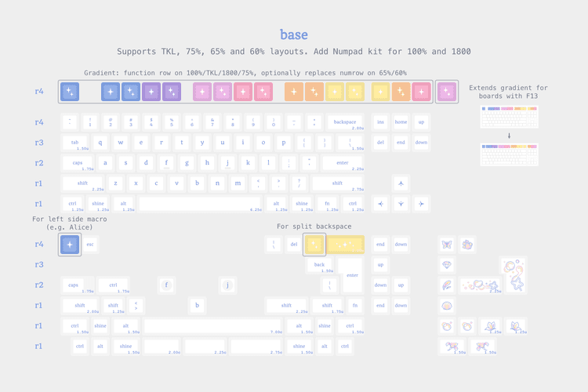Select the blank 2.00u split spacebar
588x392 pixels.
click(162, 347)
